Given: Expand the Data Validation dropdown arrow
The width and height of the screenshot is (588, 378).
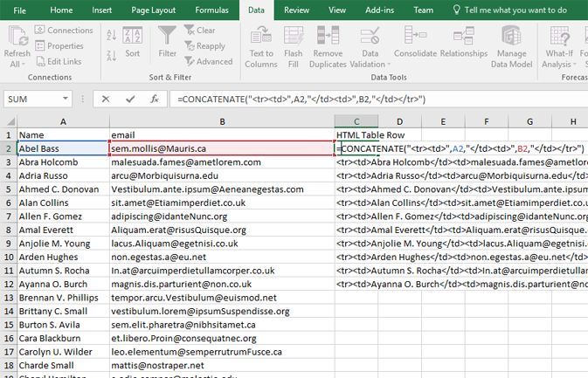Looking at the screenshot, I should click(389, 65).
